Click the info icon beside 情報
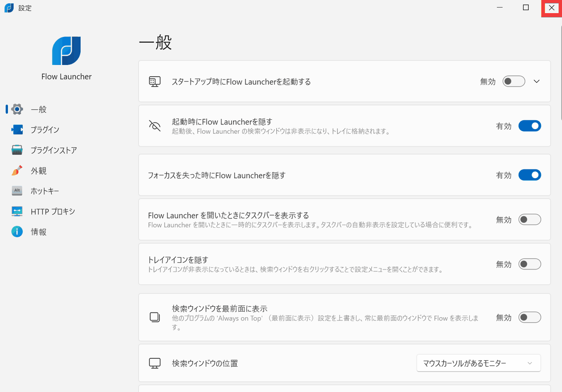The image size is (562, 392). pyautogui.click(x=17, y=232)
